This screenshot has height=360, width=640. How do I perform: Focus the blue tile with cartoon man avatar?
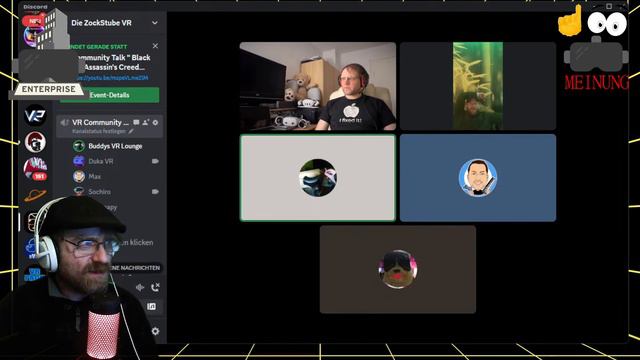[x=478, y=178]
